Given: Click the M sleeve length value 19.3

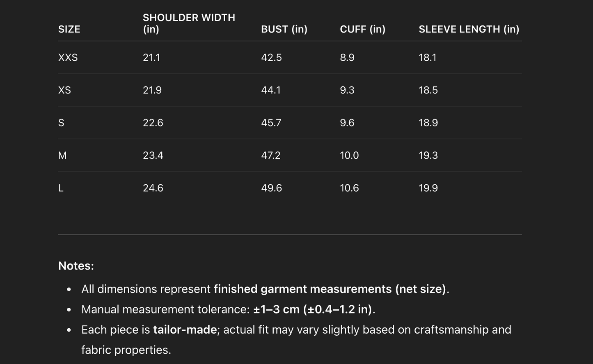Looking at the screenshot, I should coord(428,155).
